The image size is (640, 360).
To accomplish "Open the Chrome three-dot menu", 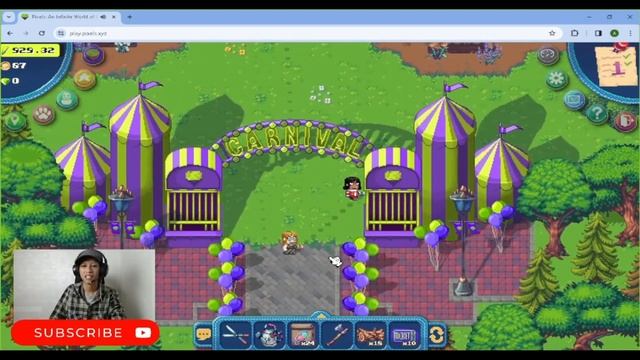I will point(630,33).
